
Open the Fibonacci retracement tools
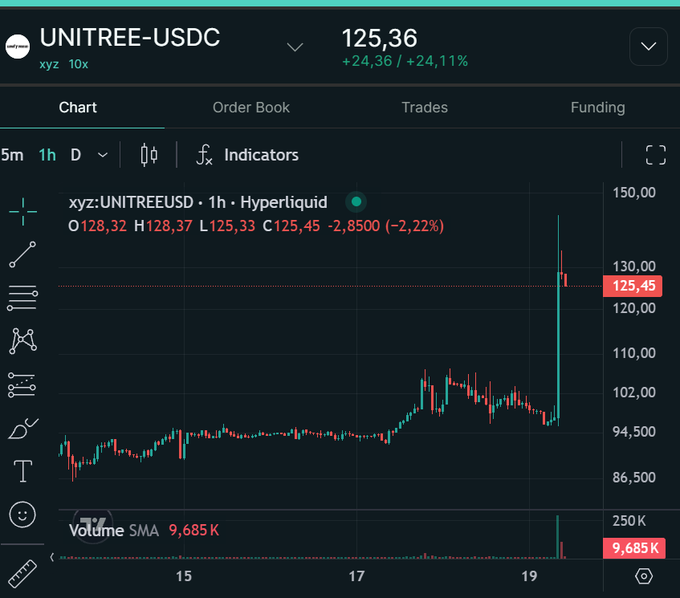[23, 298]
